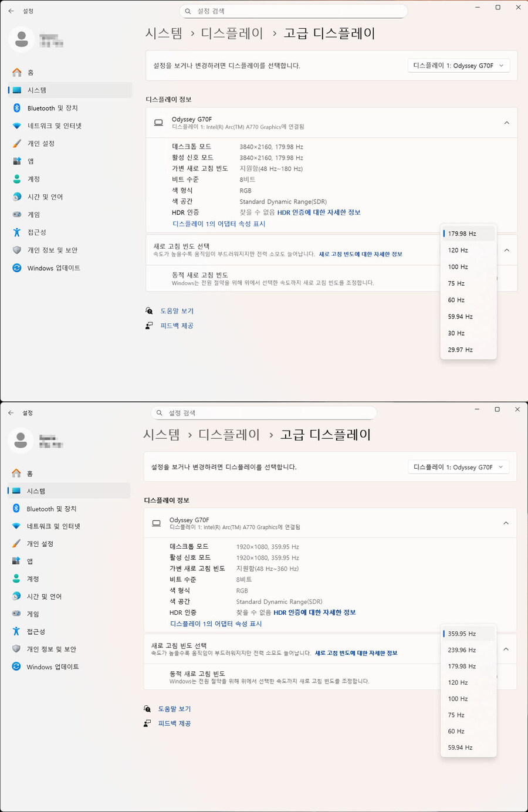This screenshot has height=812, width=528.
Task: Collapse the Odyssey G70F display info panel
Action: 506,123
